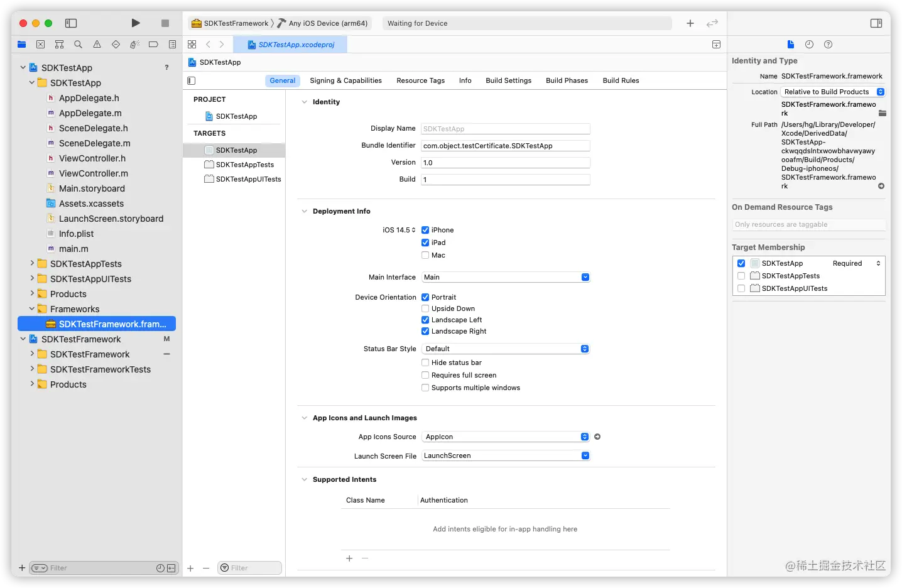The width and height of the screenshot is (902, 588).
Task: Show the History inspector clock icon
Action: coord(809,45)
